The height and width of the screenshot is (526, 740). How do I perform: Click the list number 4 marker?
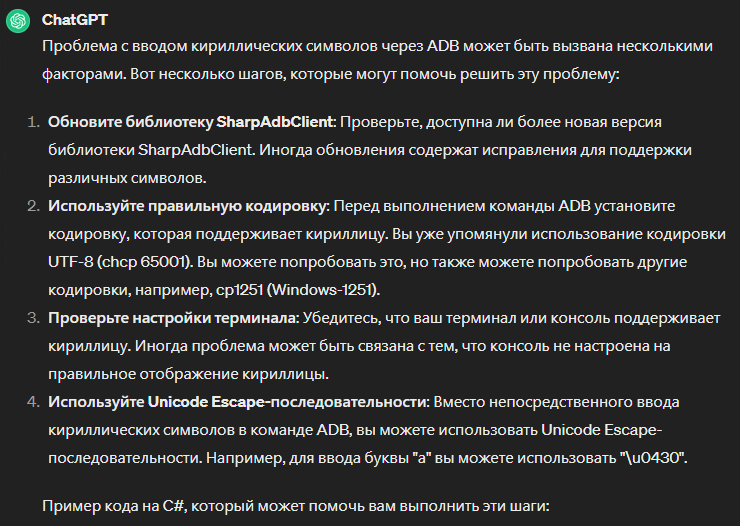click(33, 402)
